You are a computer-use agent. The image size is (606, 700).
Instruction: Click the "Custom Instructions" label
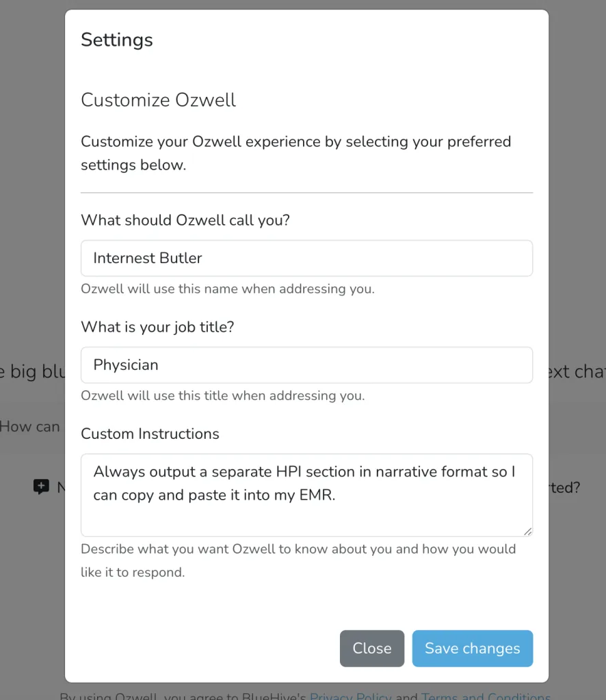[x=150, y=433]
